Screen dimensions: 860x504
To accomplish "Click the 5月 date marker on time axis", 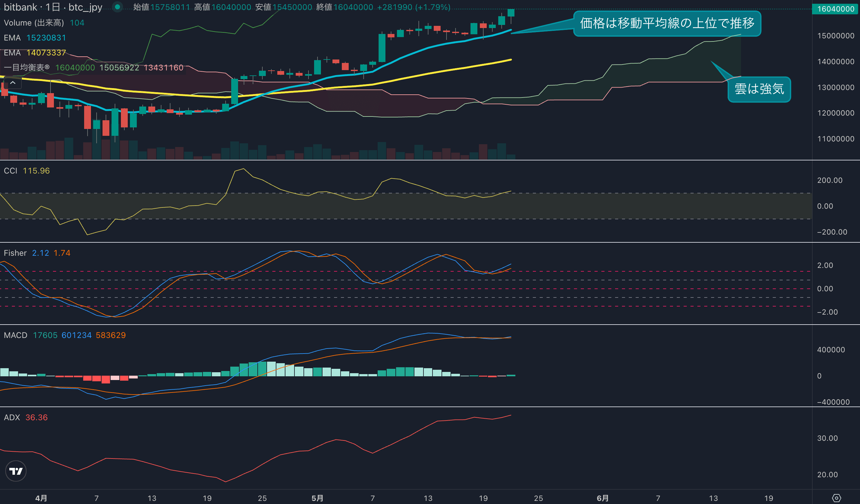I will pyautogui.click(x=317, y=498).
